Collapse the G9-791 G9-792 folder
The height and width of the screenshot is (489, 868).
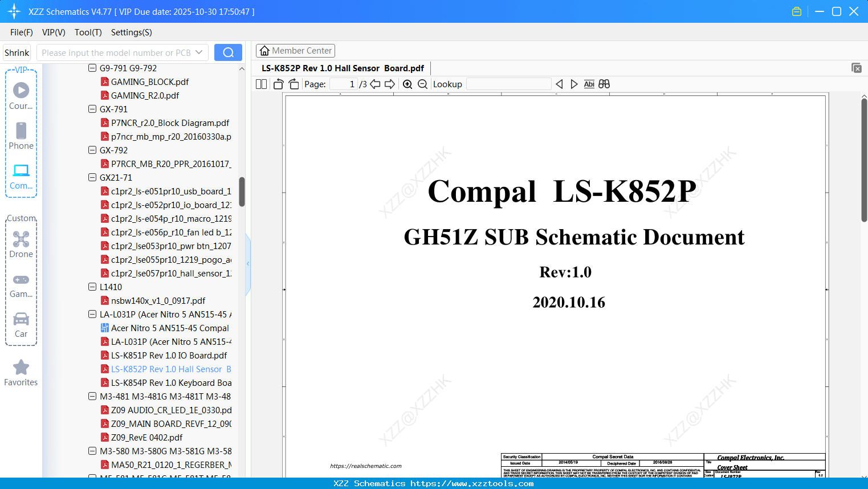[x=92, y=68]
